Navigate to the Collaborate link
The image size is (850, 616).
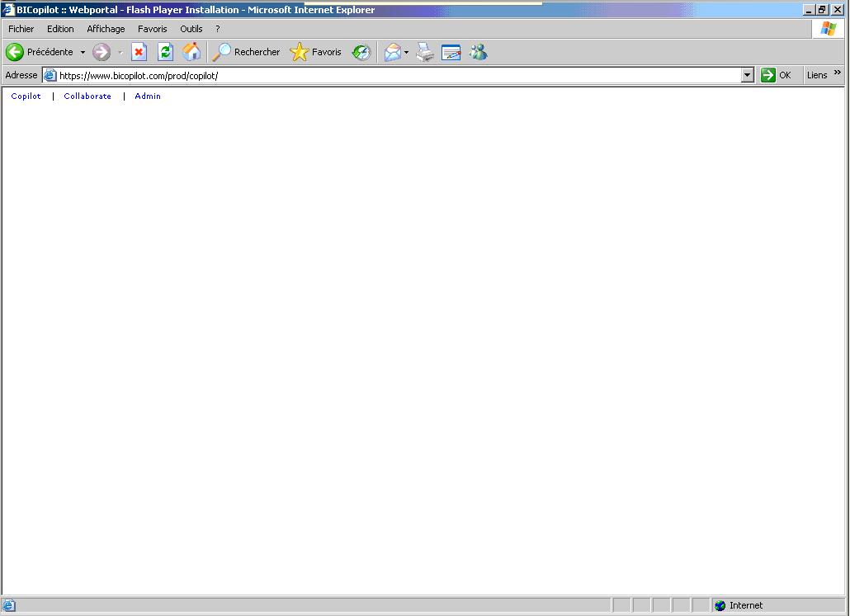(x=87, y=96)
